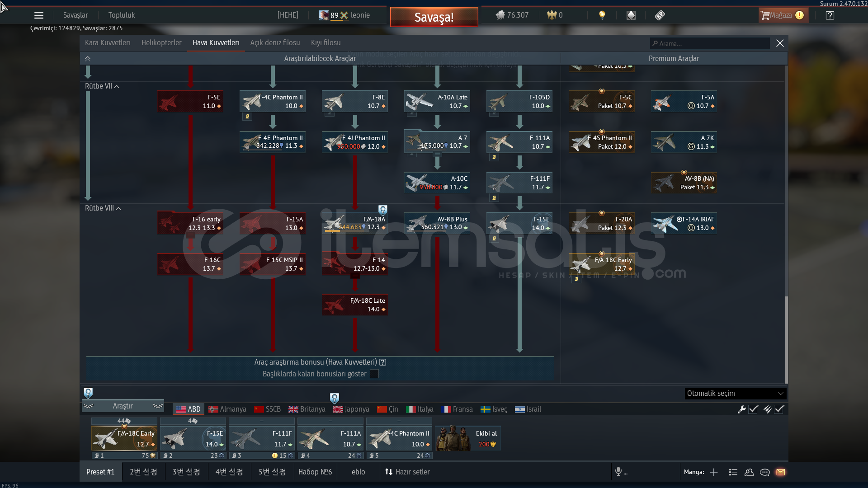
Task: Open the inventory box icon in top bar
Action: click(x=631, y=15)
